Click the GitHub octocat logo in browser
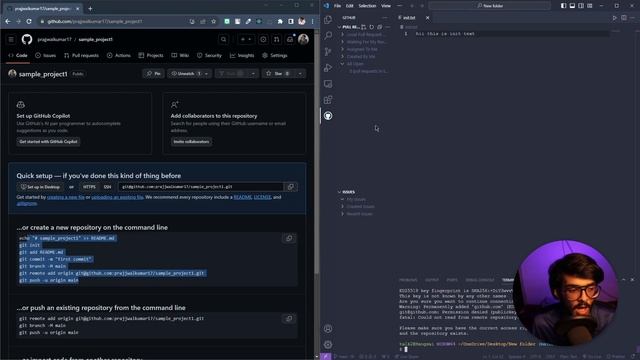The image size is (640, 360). [27, 39]
